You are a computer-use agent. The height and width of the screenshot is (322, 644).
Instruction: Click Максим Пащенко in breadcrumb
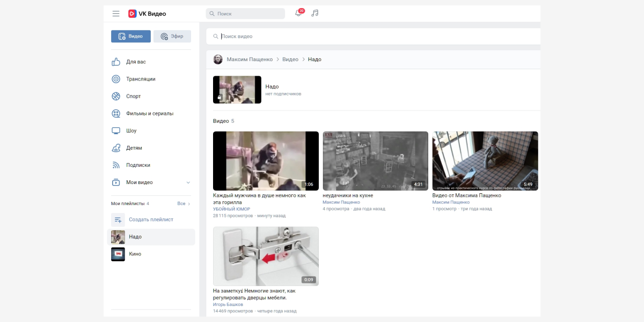250,59
